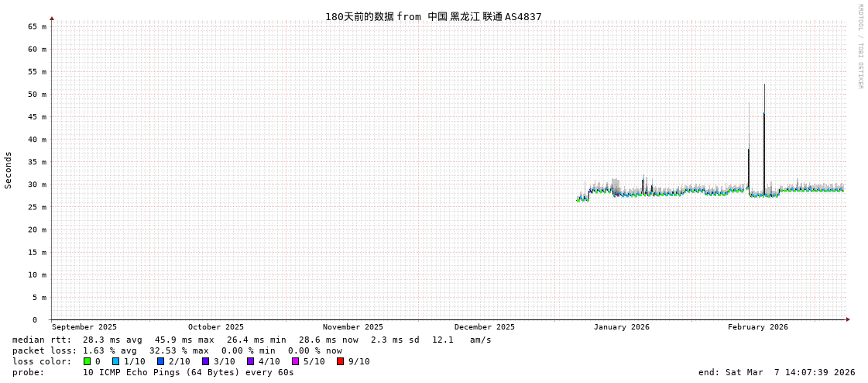Click the median rtt statistics label
This screenshot has width=868, height=383.
click(x=42, y=340)
